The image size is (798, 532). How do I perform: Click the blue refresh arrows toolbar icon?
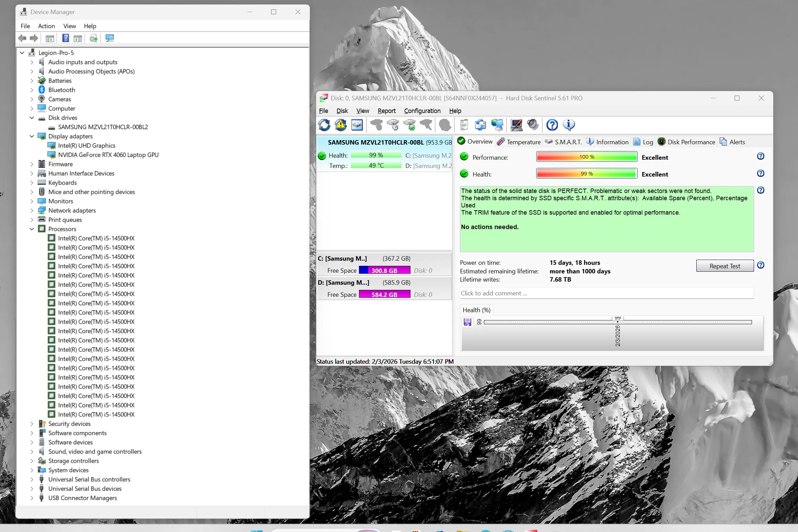tap(324, 125)
